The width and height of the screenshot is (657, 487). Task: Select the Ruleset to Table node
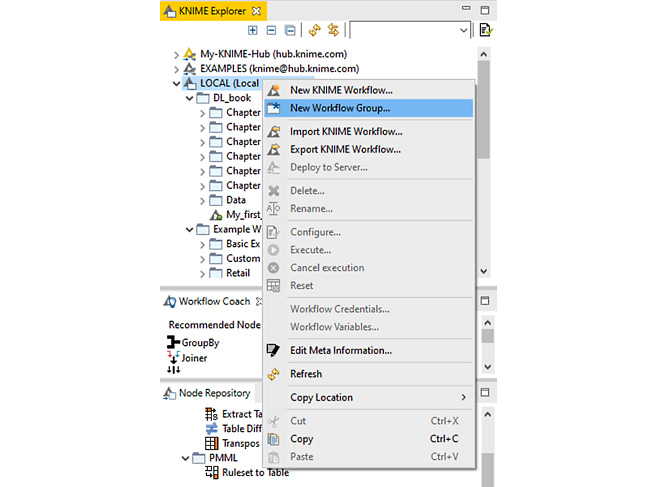(x=247, y=473)
